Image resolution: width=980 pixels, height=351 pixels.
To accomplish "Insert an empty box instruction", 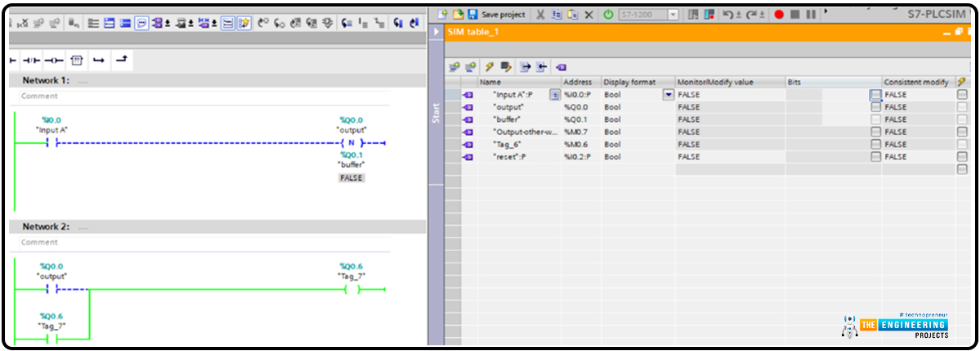I will tap(77, 61).
